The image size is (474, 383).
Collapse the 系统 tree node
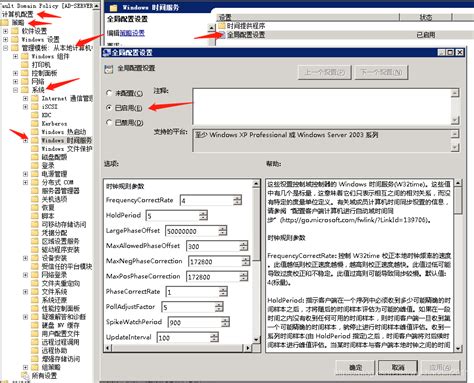coord(15,90)
